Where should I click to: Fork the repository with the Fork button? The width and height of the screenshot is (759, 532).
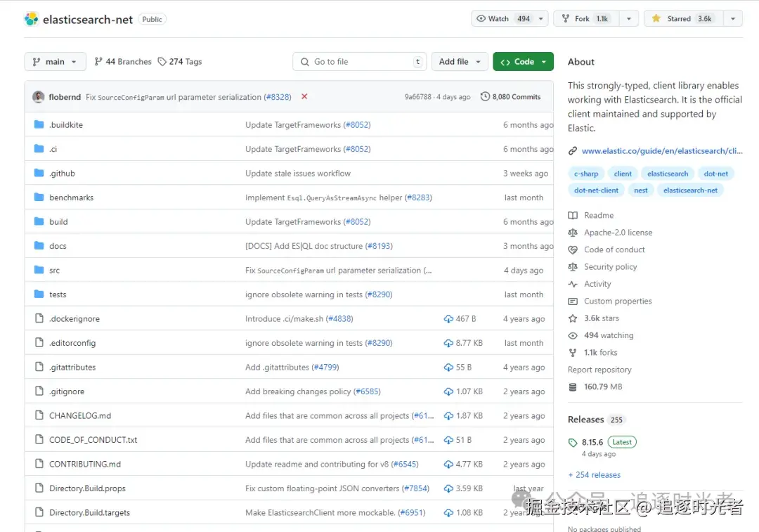tap(586, 18)
